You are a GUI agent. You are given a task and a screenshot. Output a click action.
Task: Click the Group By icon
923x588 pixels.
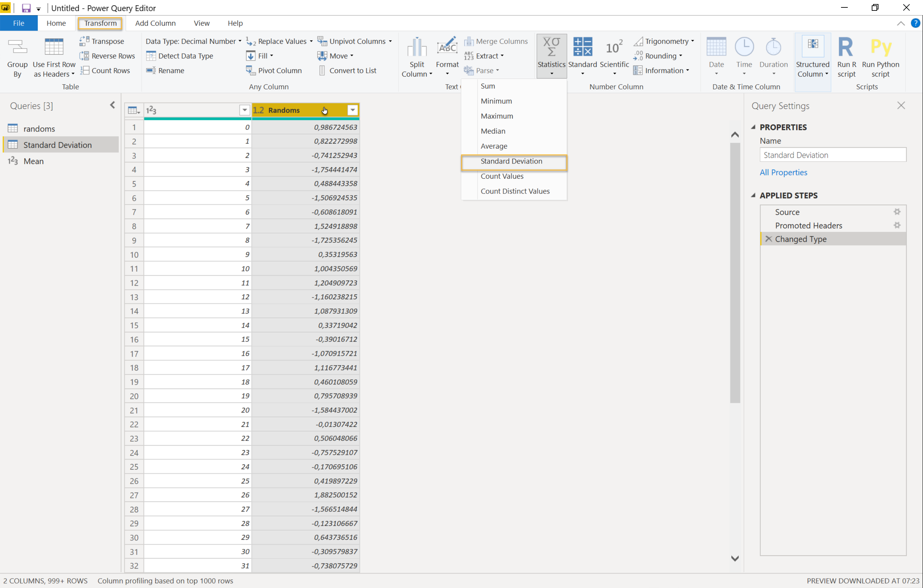17,57
